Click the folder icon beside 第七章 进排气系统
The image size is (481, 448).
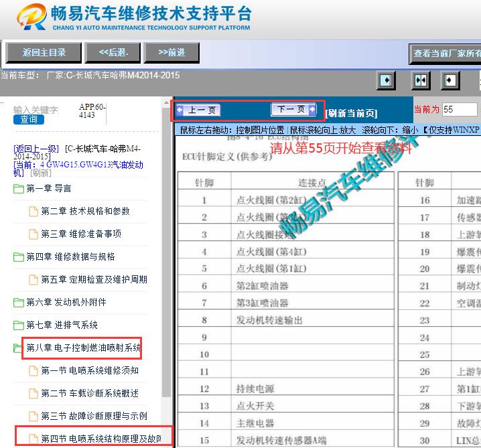tap(18, 325)
